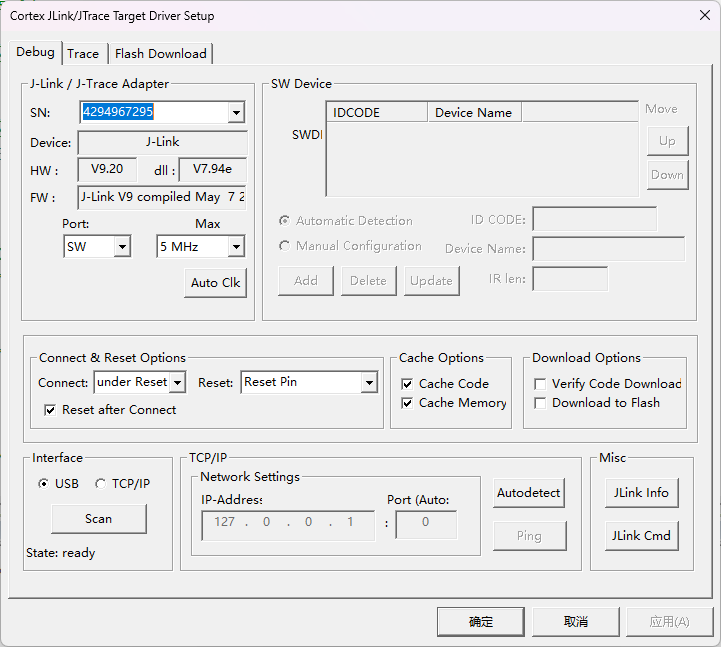Click the IR len input field
This screenshot has height=647, width=721.
[x=570, y=279]
